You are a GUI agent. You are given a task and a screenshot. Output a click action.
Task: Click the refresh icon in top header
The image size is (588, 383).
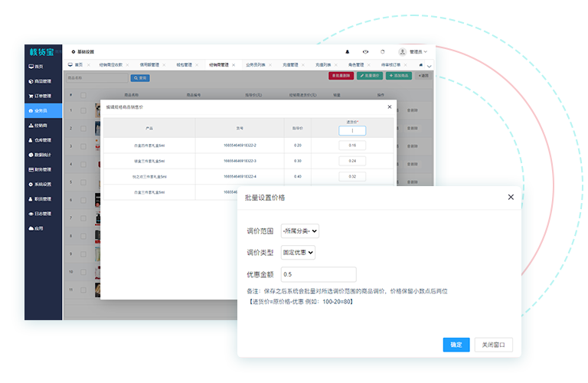383,51
